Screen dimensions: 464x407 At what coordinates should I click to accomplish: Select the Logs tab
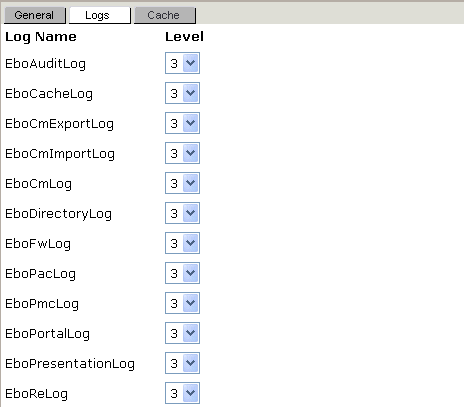100,15
